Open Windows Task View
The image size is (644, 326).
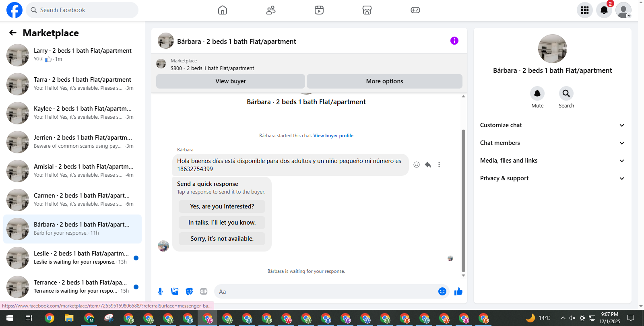pyautogui.click(x=29, y=318)
